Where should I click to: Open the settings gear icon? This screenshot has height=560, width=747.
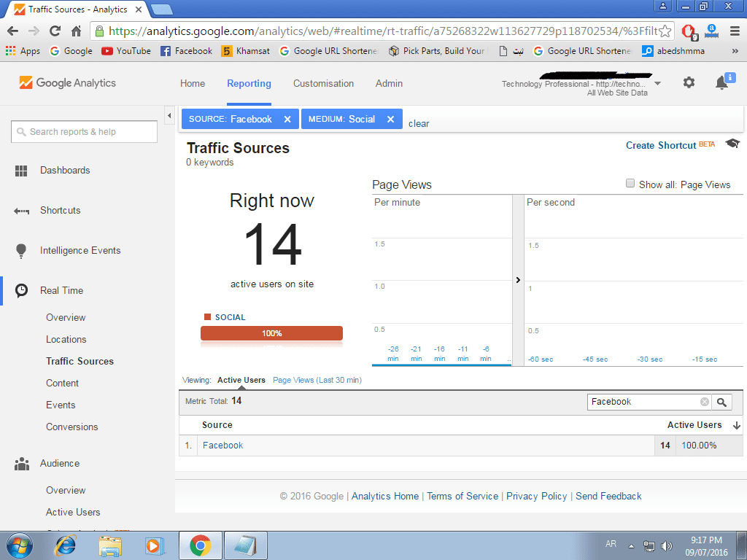click(689, 83)
